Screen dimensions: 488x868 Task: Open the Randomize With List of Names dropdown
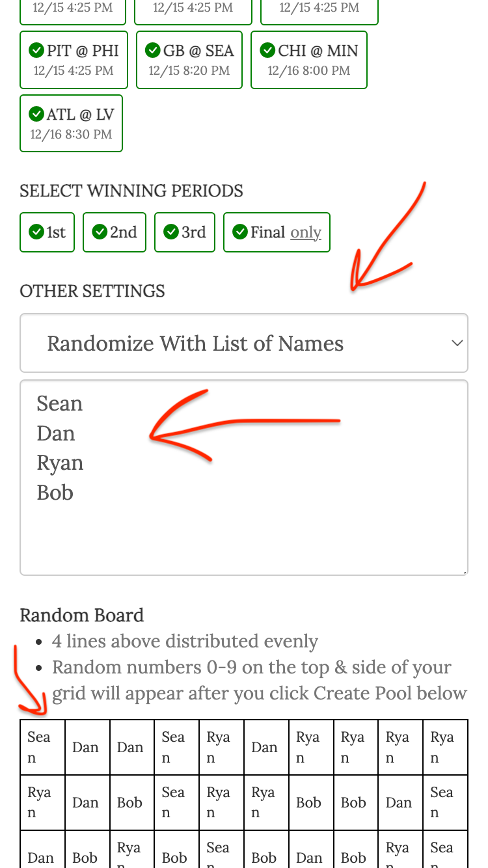click(x=244, y=343)
